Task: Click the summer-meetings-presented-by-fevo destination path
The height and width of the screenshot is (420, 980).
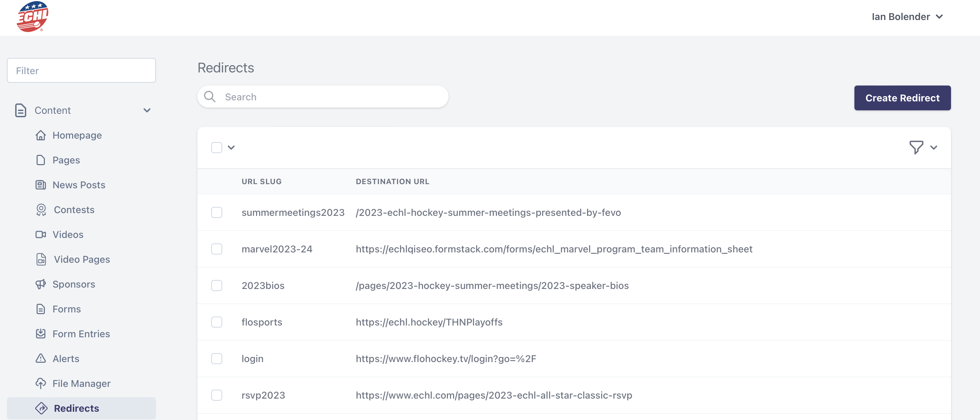Action: (488, 212)
